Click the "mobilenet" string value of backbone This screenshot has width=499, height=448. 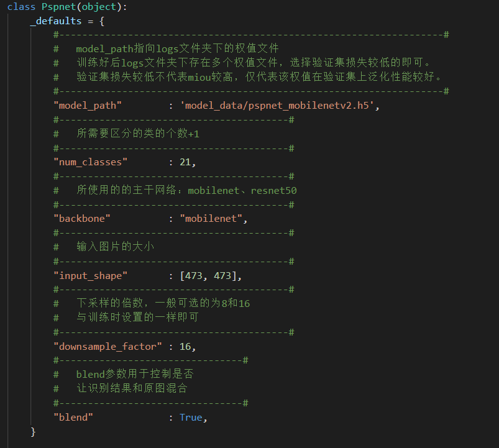[x=211, y=219]
